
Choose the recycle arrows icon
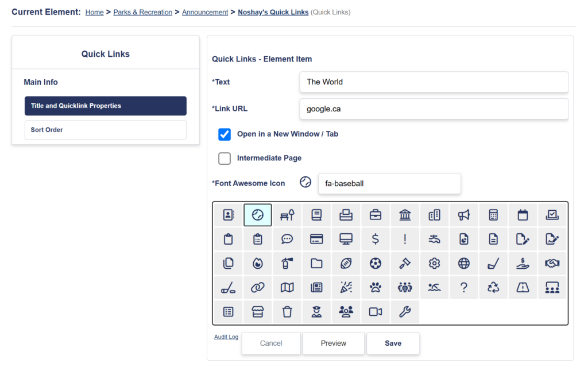coord(493,287)
